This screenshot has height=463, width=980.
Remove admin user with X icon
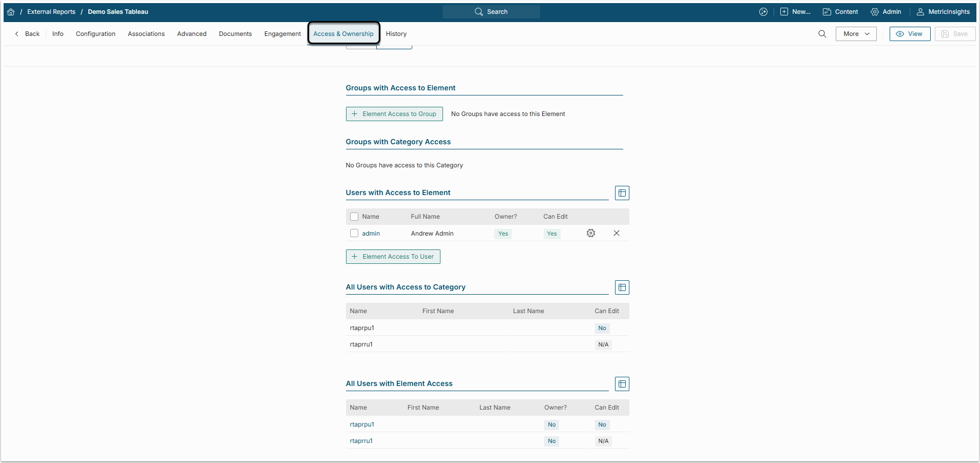click(x=617, y=234)
